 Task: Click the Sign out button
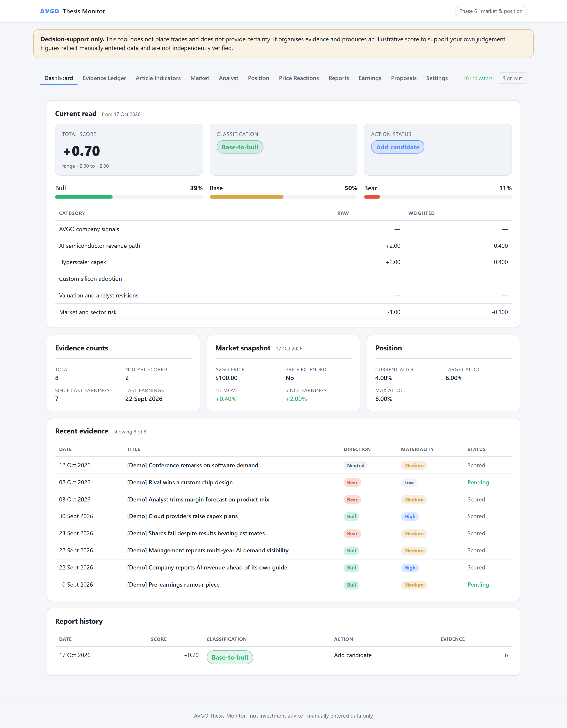512,78
